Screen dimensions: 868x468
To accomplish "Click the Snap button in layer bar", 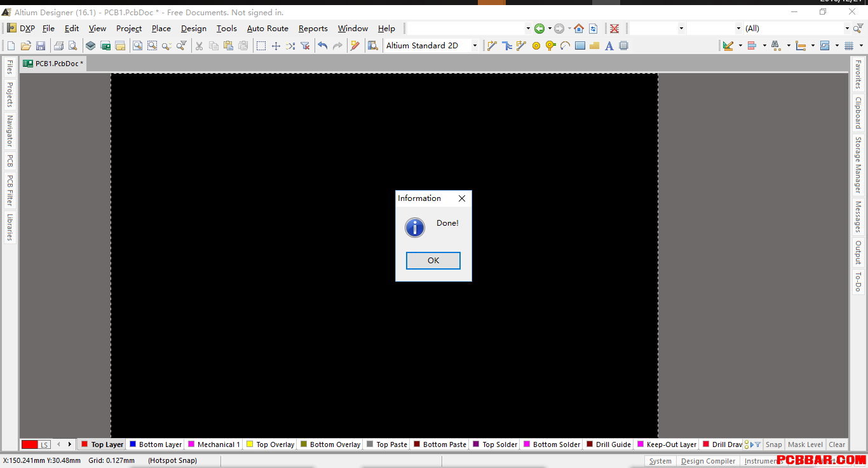I will pos(774,444).
